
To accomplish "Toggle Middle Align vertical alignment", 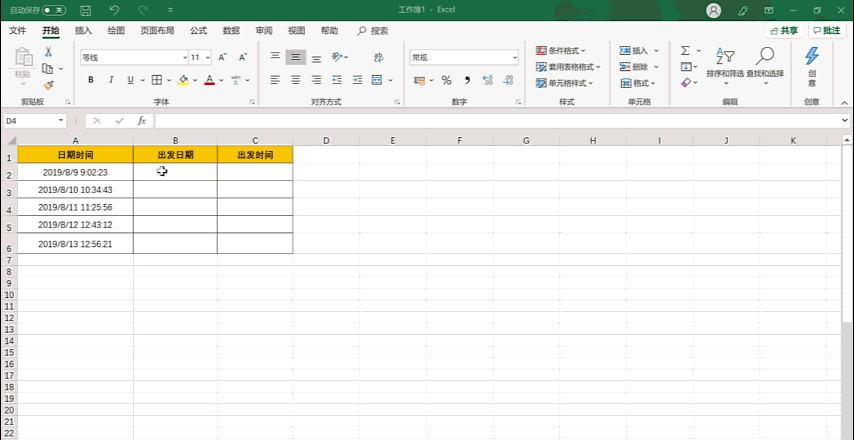I will [296, 57].
